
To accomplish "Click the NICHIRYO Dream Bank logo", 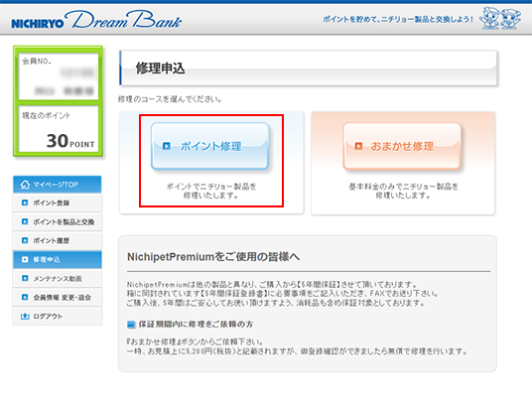I will point(96,20).
